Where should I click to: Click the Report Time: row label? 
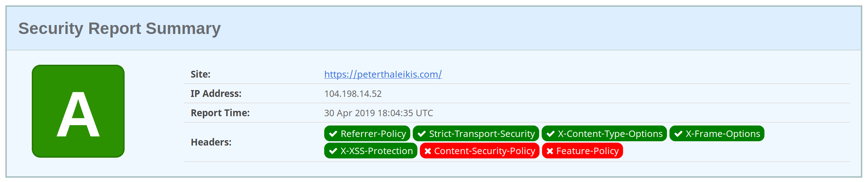tap(220, 113)
